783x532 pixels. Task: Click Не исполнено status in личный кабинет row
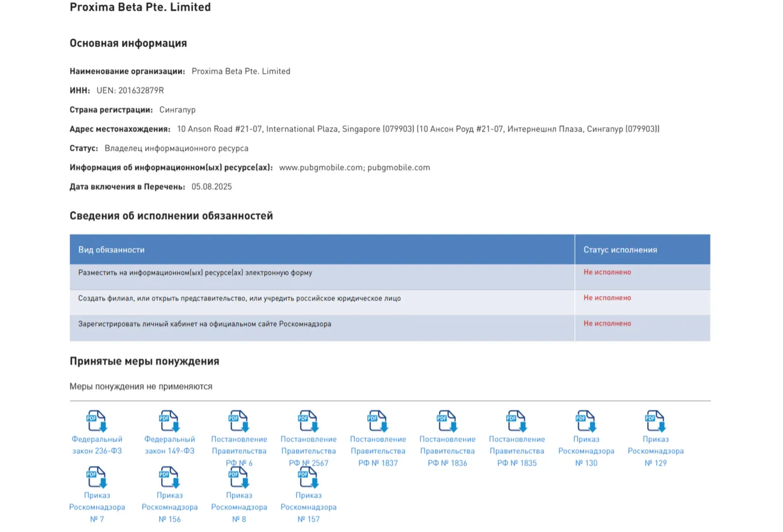coord(607,324)
